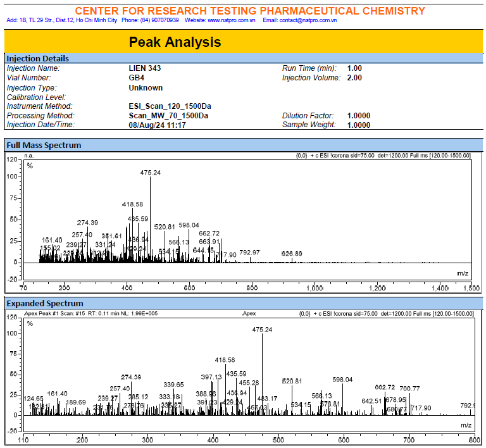Viewport: 486px width, 448px height.
Task: Click the Run Time value 1.00
Action: 354,68
